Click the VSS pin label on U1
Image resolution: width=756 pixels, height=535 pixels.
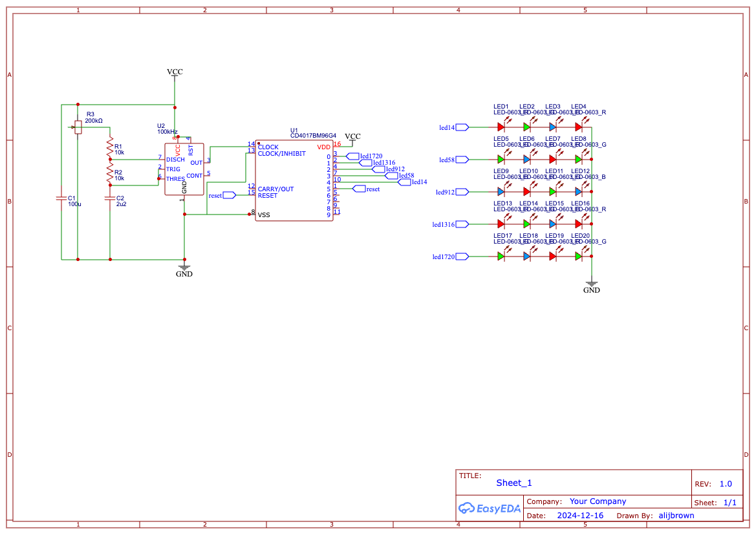tap(264, 215)
